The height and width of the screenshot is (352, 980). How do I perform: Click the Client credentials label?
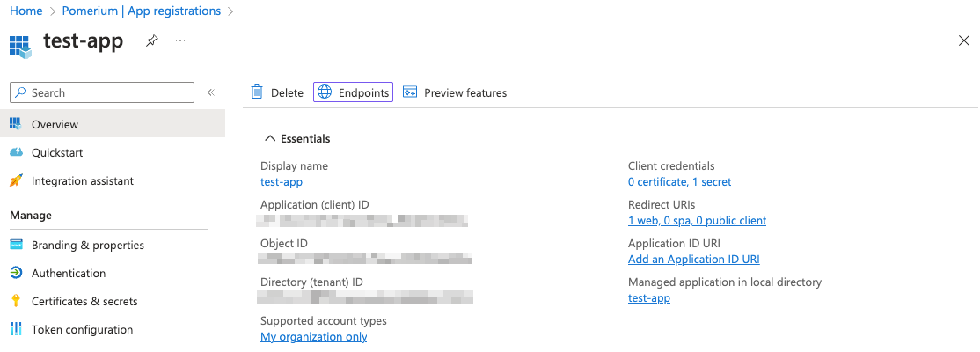tap(671, 165)
